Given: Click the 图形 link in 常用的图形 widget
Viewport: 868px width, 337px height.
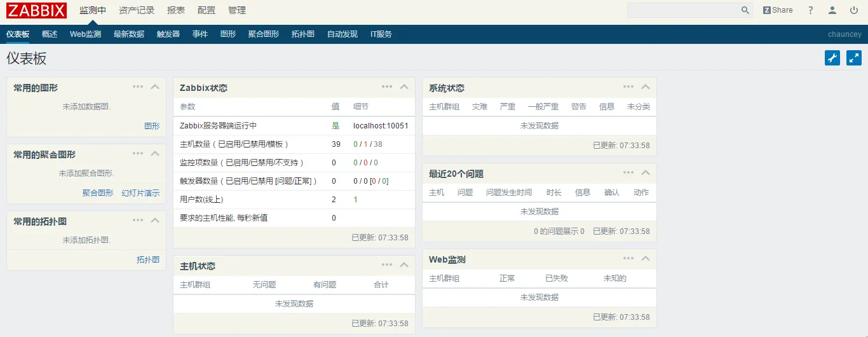Looking at the screenshot, I should (x=152, y=126).
